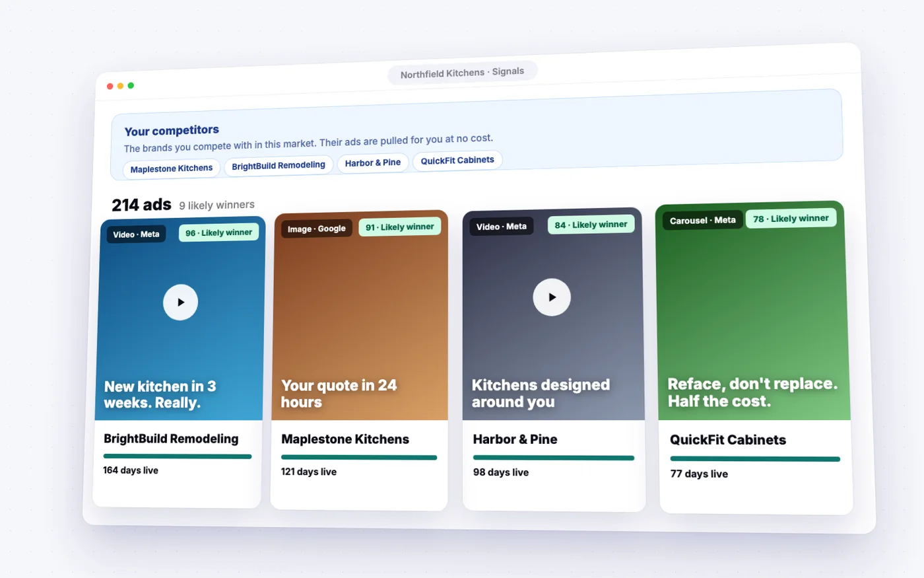Play the Harbor & Pine video ad

pos(552,297)
